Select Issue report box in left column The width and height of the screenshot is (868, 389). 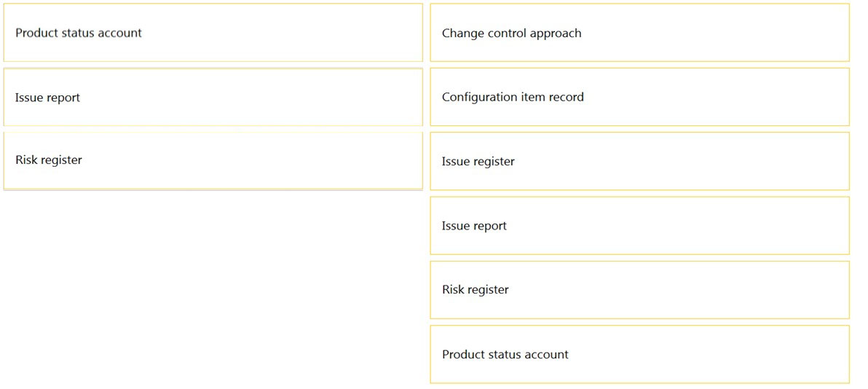213,98
